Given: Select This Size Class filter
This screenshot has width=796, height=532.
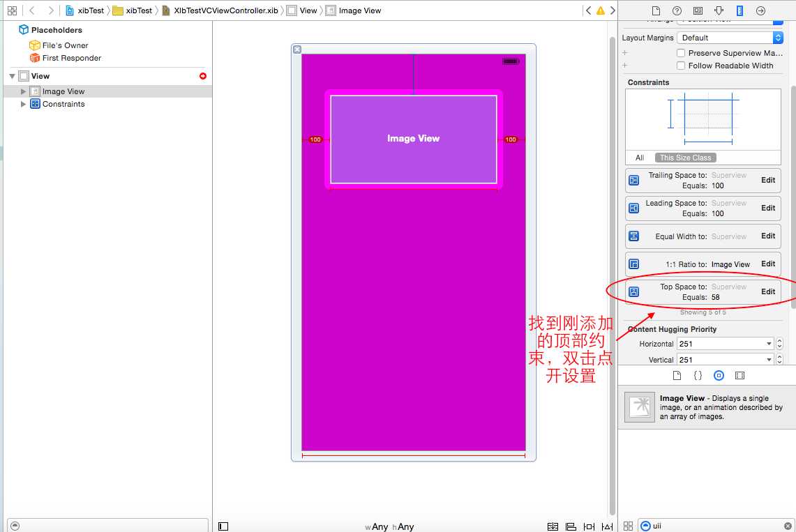Looking at the screenshot, I should [685, 158].
